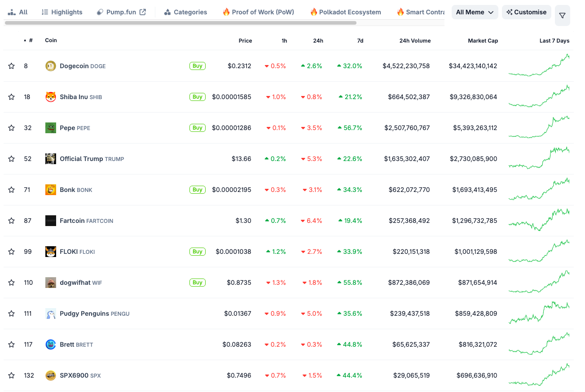Click the Shiba Inu coin logo
The image size is (585, 392).
(x=51, y=97)
